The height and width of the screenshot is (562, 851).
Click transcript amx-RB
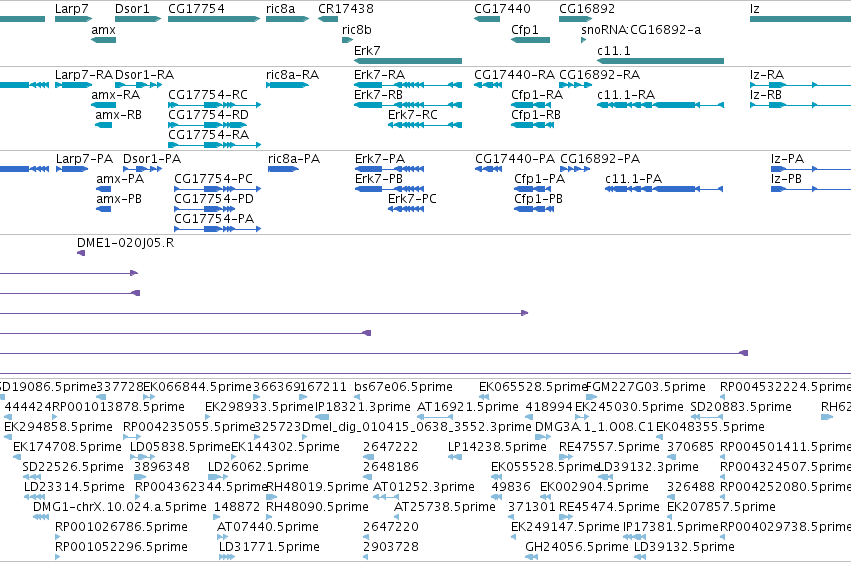point(103,125)
